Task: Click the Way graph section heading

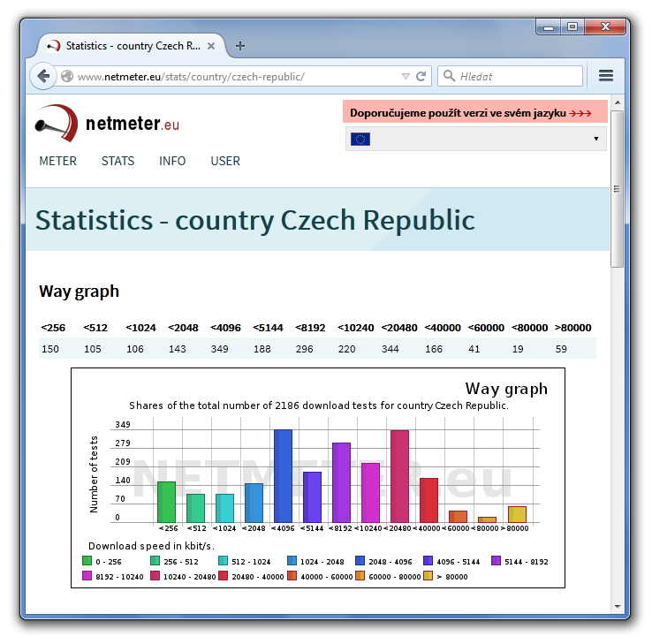Action: pyautogui.click(x=79, y=292)
